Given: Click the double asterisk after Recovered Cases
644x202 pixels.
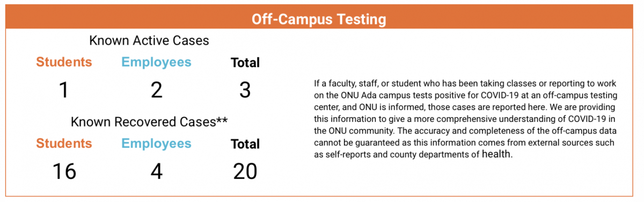Looking at the screenshot, I should click(x=222, y=120).
